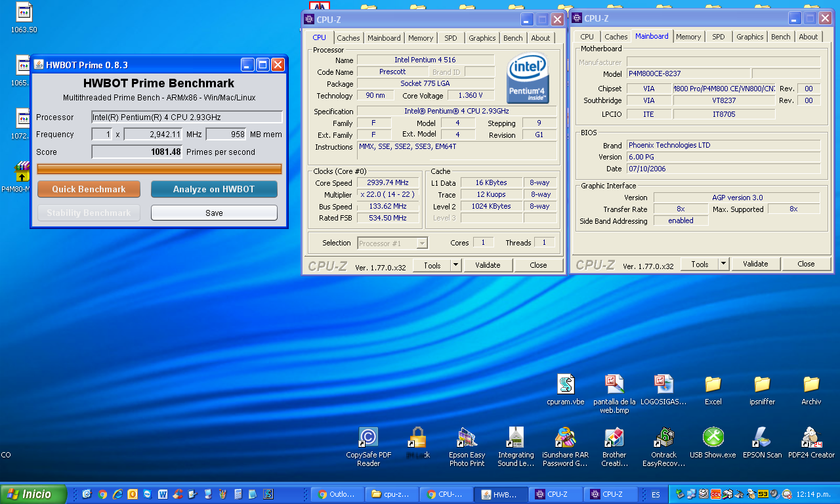
Task: Click Close button in left CPU-Z window
Action: coord(538,265)
